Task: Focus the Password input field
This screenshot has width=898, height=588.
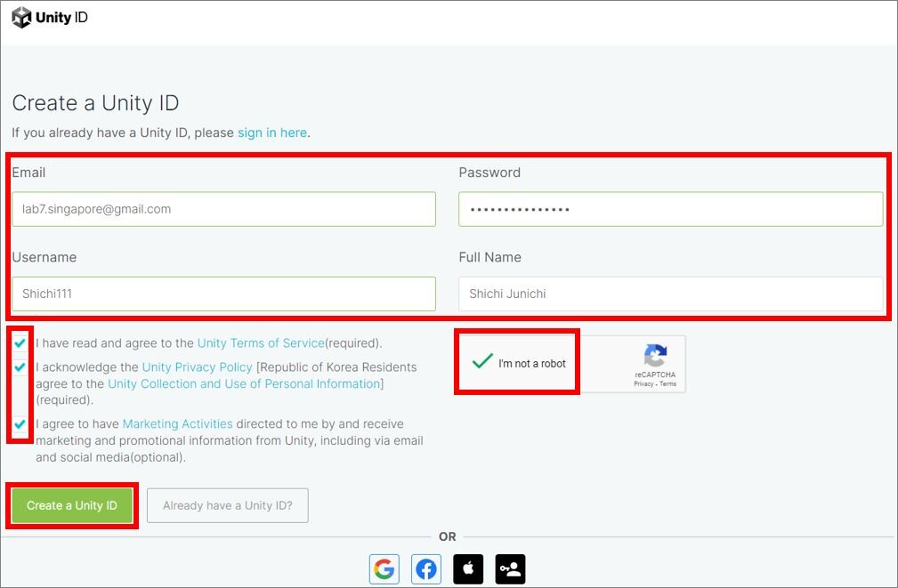Action: (671, 209)
